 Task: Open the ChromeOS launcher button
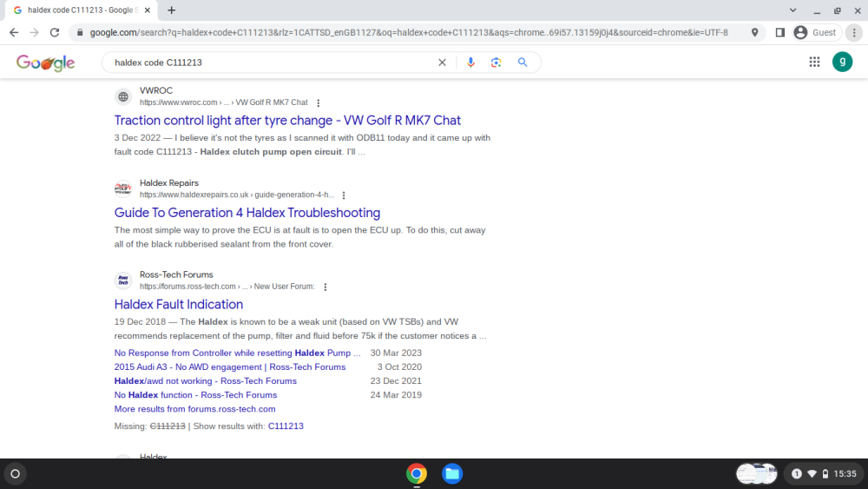[15, 473]
